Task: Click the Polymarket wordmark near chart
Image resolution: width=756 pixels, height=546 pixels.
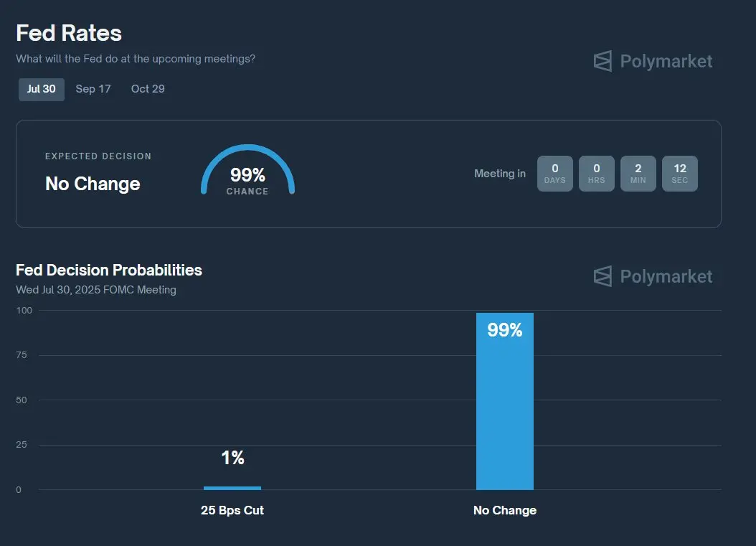Action: click(x=666, y=276)
